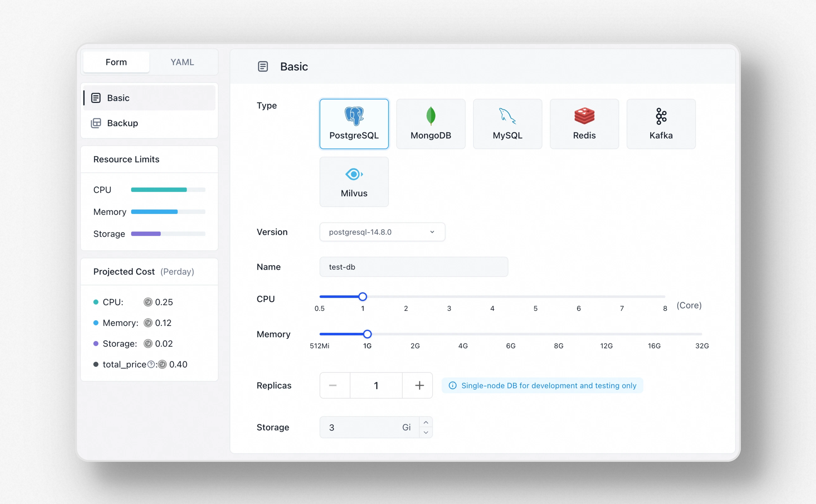
Task: Choose the MongoDB leaf icon
Action: pyautogui.click(x=431, y=116)
